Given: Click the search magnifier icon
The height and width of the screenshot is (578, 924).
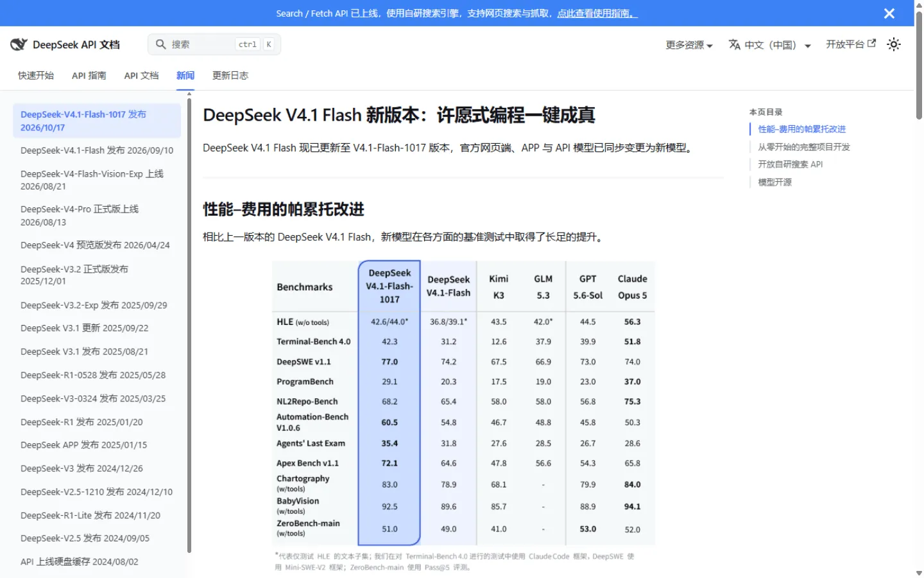Looking at the screenshot, I should click(x=161, y=44).
